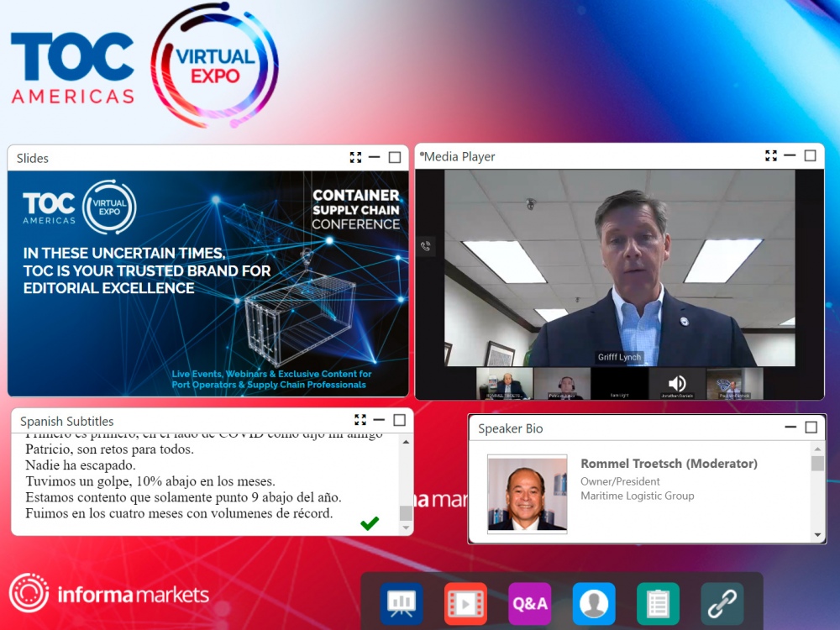Open the Slides panel from the dock
The width and height of the screenshot is (840, 630).
coord(402,604)
